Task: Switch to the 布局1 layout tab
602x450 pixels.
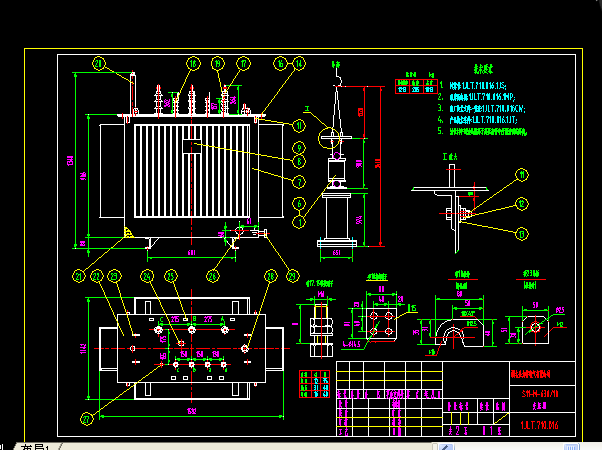Action: (x=35, y=447)
